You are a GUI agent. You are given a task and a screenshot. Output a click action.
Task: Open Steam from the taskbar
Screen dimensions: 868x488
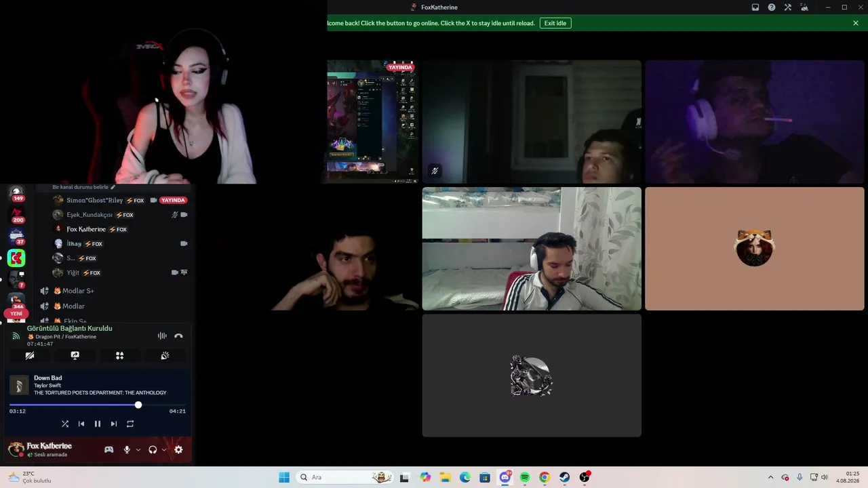pos(564,477)
